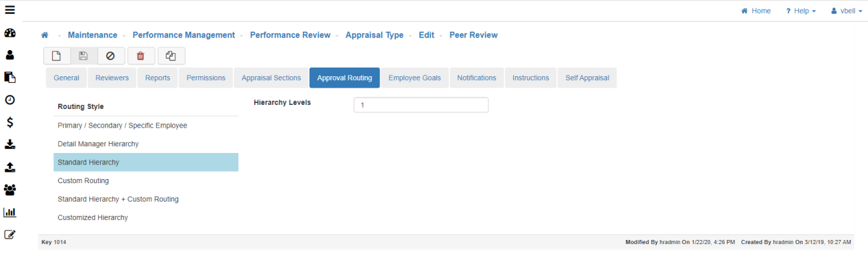This screenshot has height=264, width=868.
Task: Click the Appraisal Type breadcrumb link
Action: click(x=374, y=35)
